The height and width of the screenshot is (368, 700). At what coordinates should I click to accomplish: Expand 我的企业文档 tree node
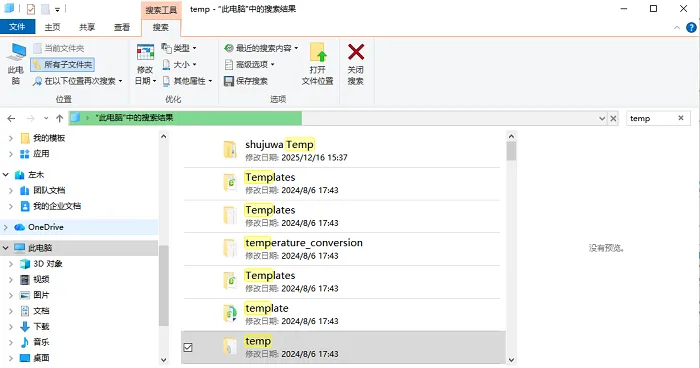[x=11, y=206]
